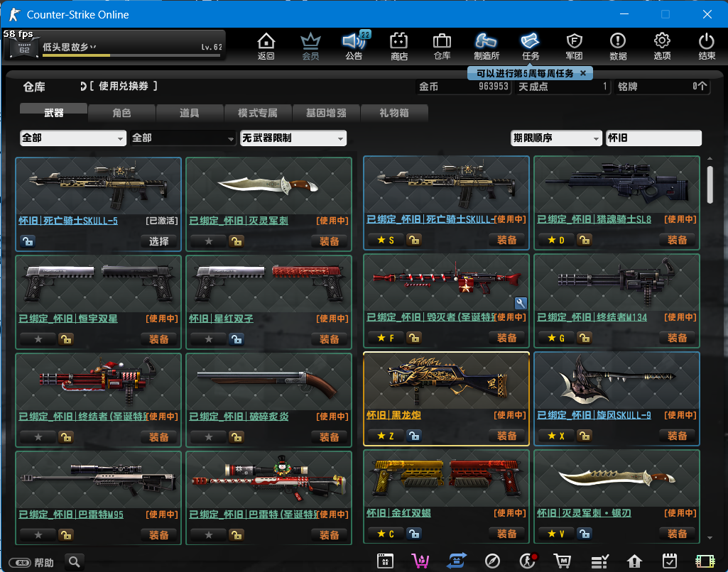Click the search field containing 怀旧
The image size is (728, 572).
pos(653,138)
